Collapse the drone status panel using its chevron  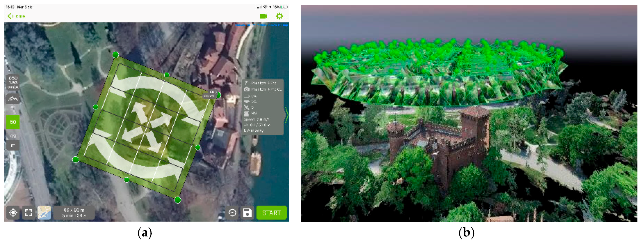[287, 115]
